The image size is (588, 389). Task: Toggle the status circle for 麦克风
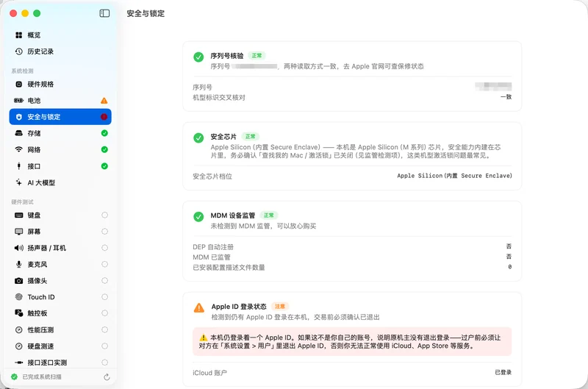click(x=104, y=264)
